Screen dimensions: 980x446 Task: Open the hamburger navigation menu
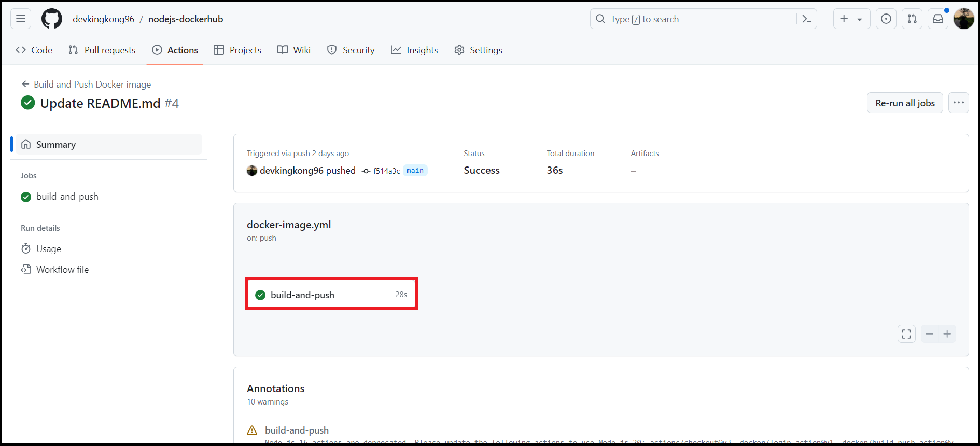21,19
